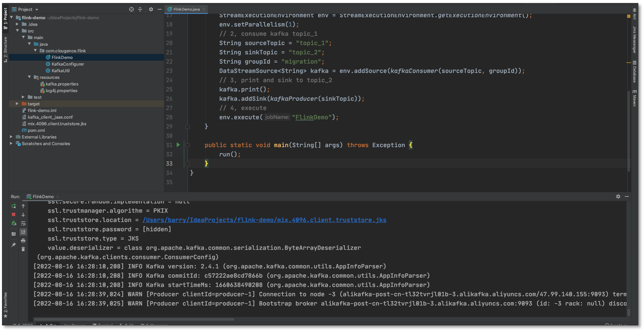Expand External Libraries node
This screenshot has width=644, height=332.
tap(11, 137)
